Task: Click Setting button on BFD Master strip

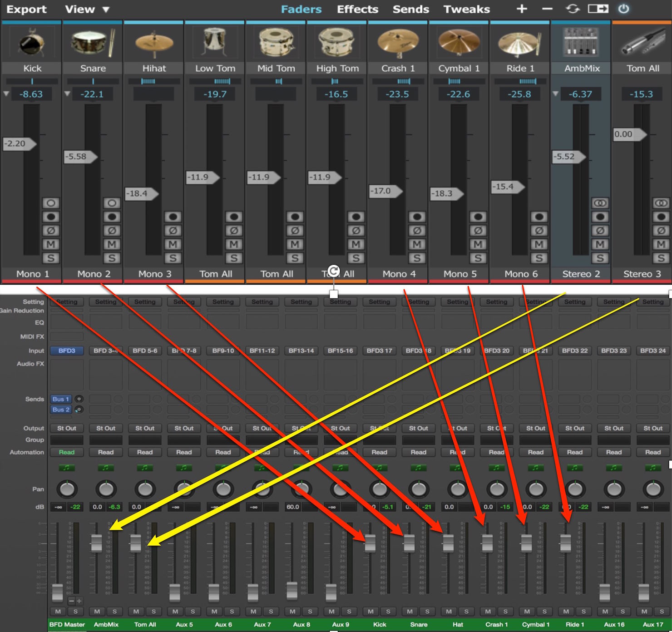Action: (67, 302)
